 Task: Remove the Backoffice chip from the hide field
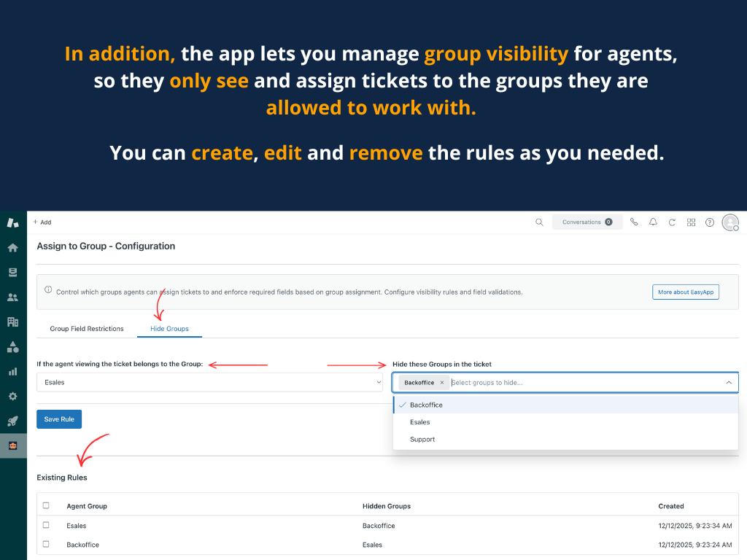442,381
